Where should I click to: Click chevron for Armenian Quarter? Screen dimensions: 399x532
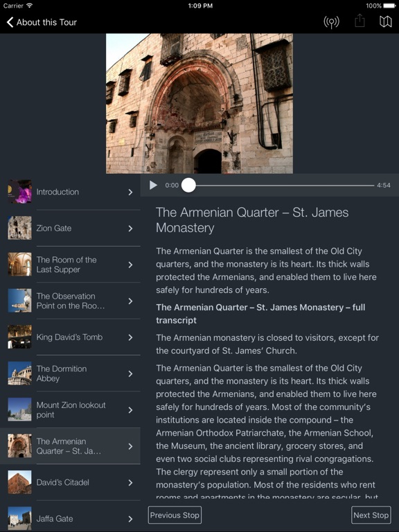[131, 447]
